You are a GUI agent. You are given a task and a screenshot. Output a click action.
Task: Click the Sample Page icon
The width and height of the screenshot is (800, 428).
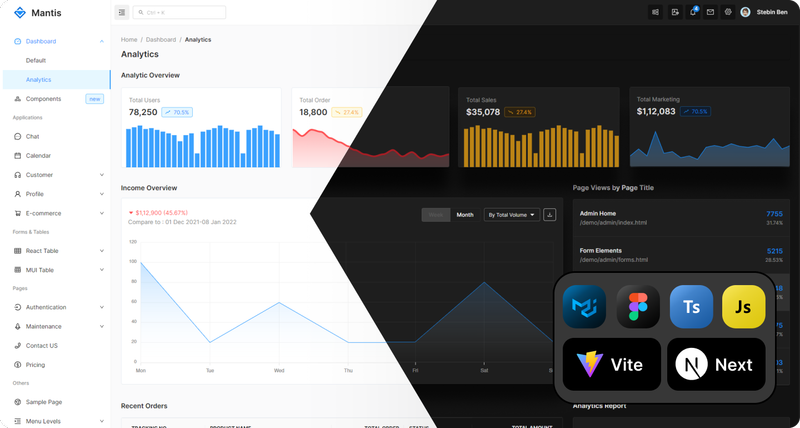(17, 402)
